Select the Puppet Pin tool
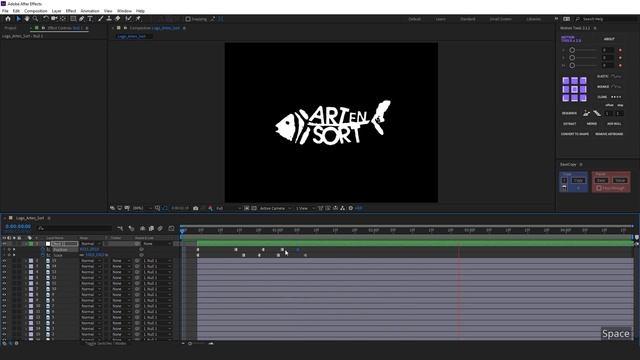640x360 pixels. click(138, 19)
